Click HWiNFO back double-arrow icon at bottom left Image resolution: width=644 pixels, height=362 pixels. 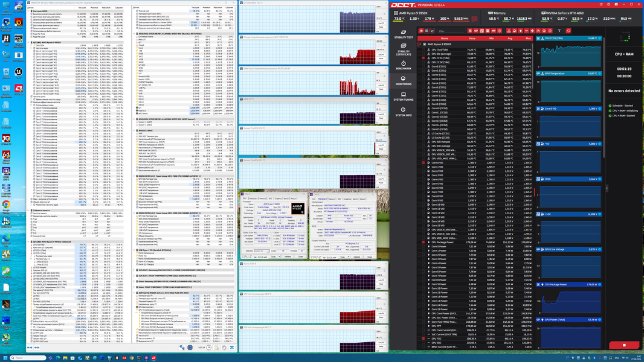[30, 348]
